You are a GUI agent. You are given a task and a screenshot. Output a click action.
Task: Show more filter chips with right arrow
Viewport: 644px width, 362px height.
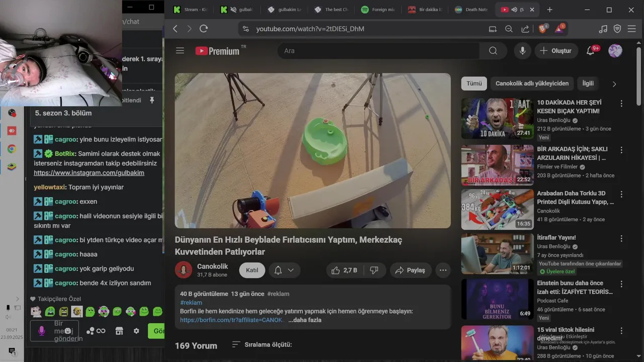[614, 84]
